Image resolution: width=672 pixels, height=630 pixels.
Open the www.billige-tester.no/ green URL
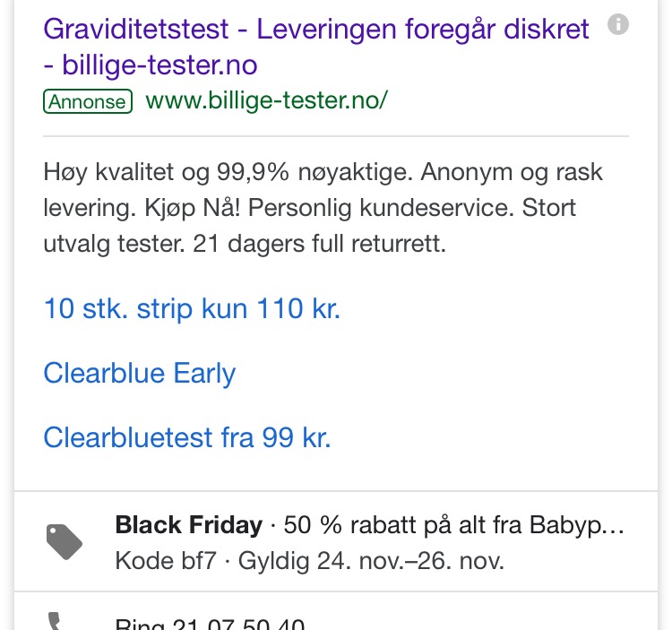pos(267,100)
